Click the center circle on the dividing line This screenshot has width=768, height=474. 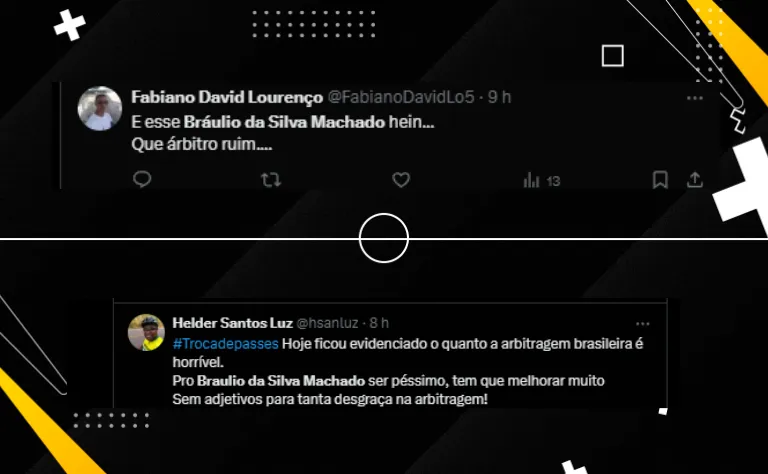coord(384,238)
